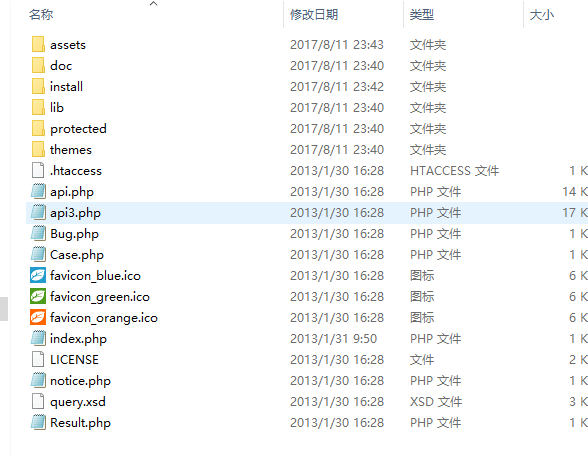Screen dimensions: 588x458
Task: Select the Result.php file name
Action: click(x=81, y=423)
